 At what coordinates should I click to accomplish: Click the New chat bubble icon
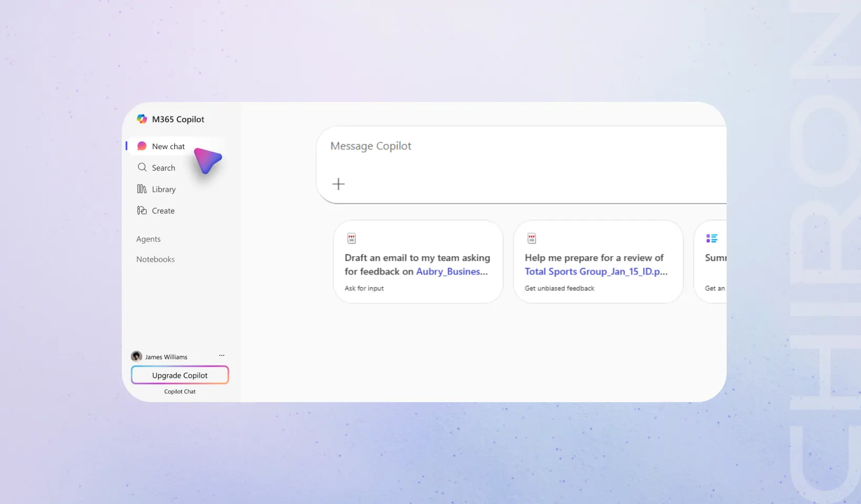[142, 146]
